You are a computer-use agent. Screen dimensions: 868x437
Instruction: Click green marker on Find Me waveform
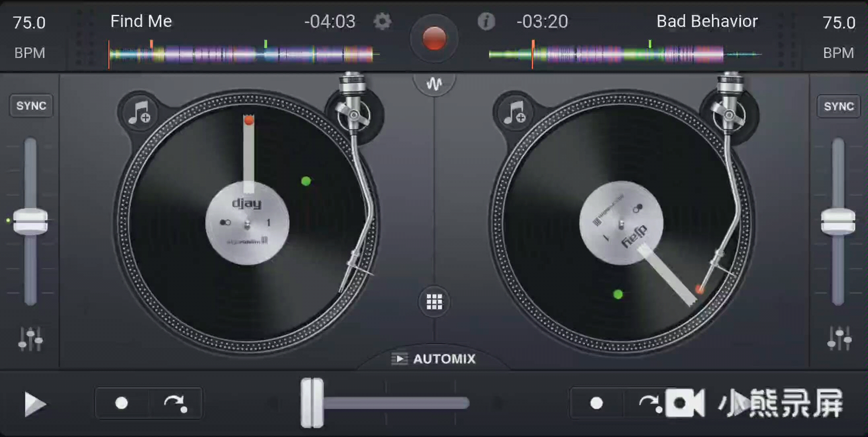coord(265,44)
